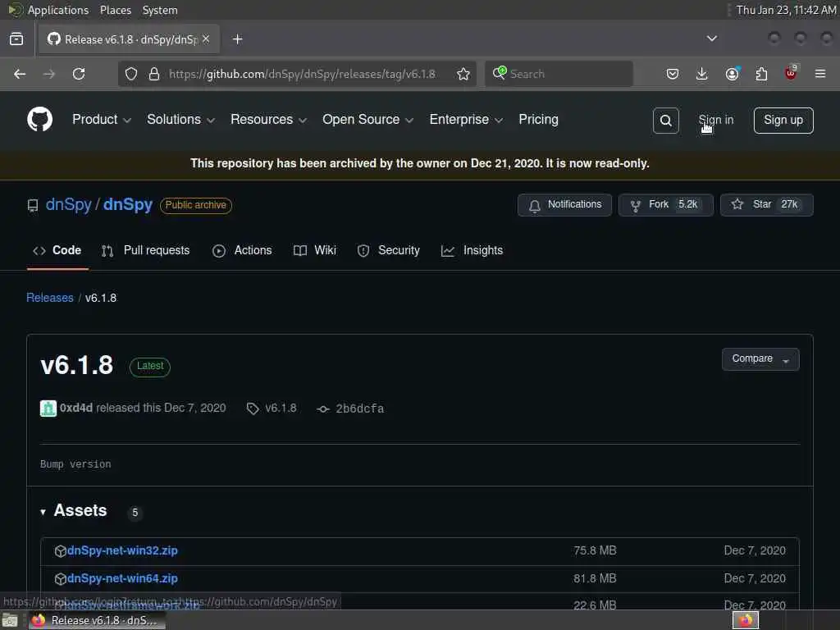Open the Applications menu in top panel
Image resolution: width=840 pixels, height=630 pixels.
click(58, 10)
